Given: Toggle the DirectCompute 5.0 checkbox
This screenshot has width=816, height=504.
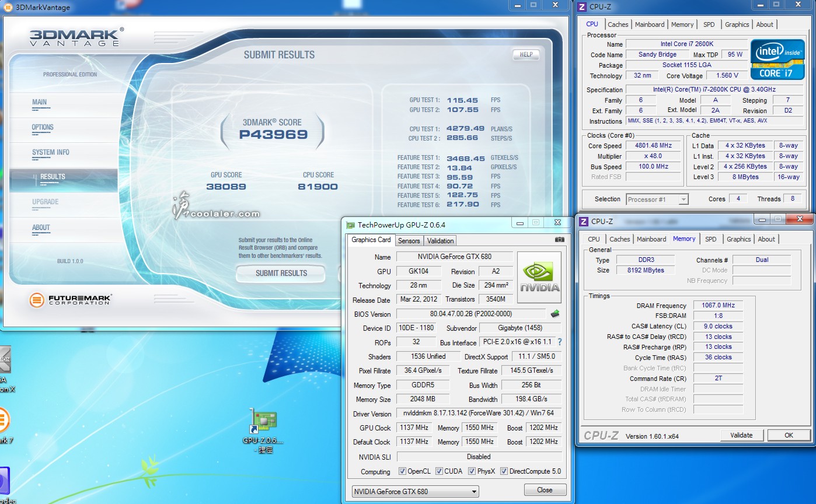Looking at the screenshot, I should pyautogui.click(x=504, y=471).
